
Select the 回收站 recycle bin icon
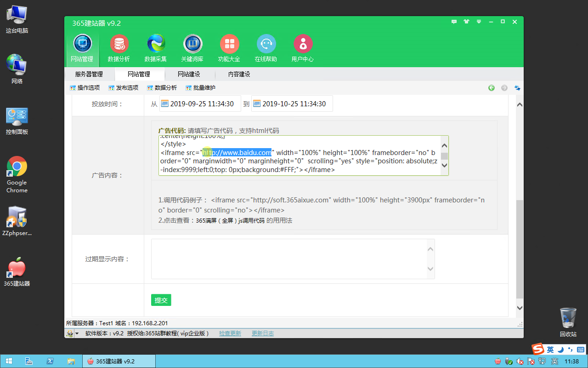pos(568,322)
